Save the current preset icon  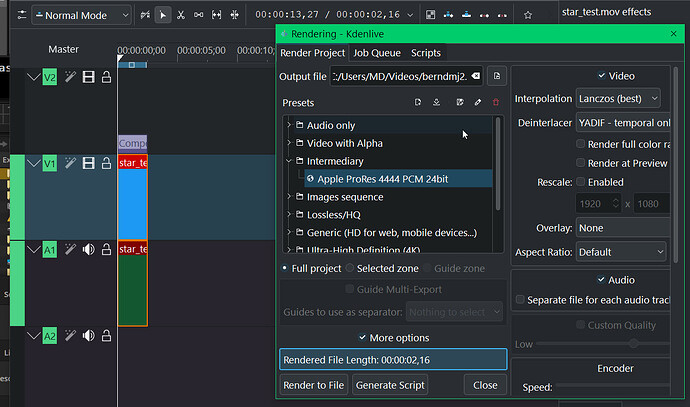pos(460,102)
